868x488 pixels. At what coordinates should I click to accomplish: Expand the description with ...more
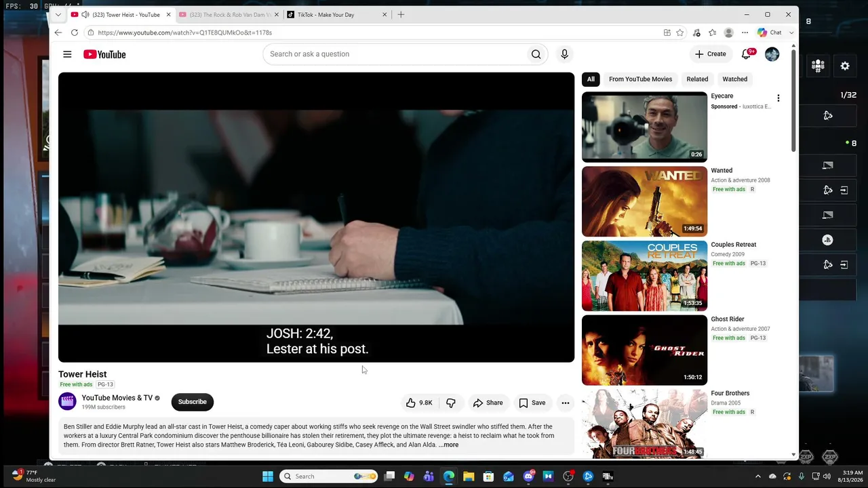point(449,445)
